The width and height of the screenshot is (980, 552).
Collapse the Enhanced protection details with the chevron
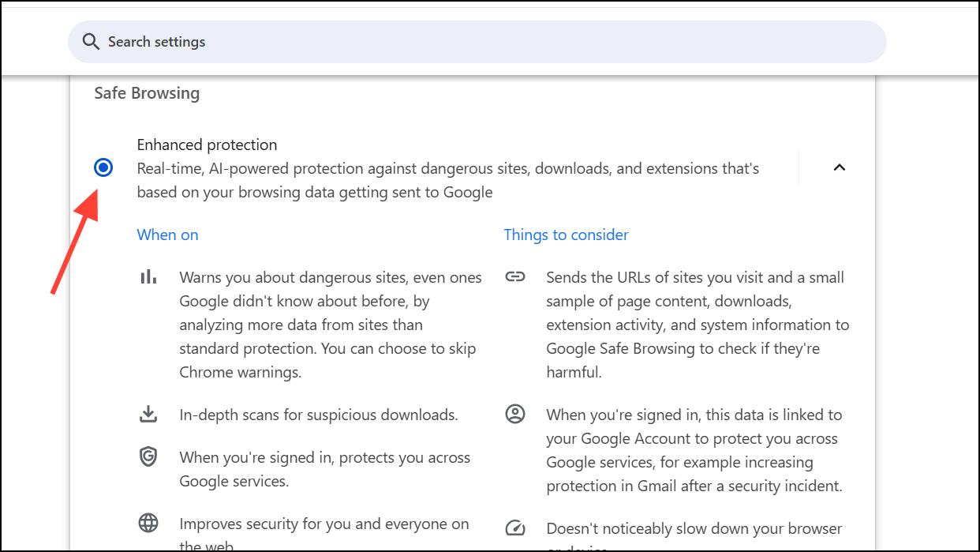tap(840, 167)
